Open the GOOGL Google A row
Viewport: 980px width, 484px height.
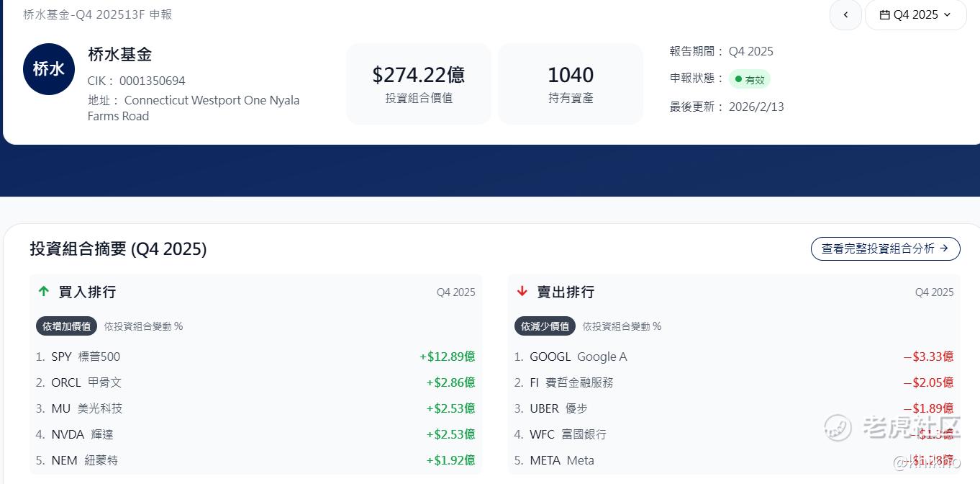click(x=734, y=357)
